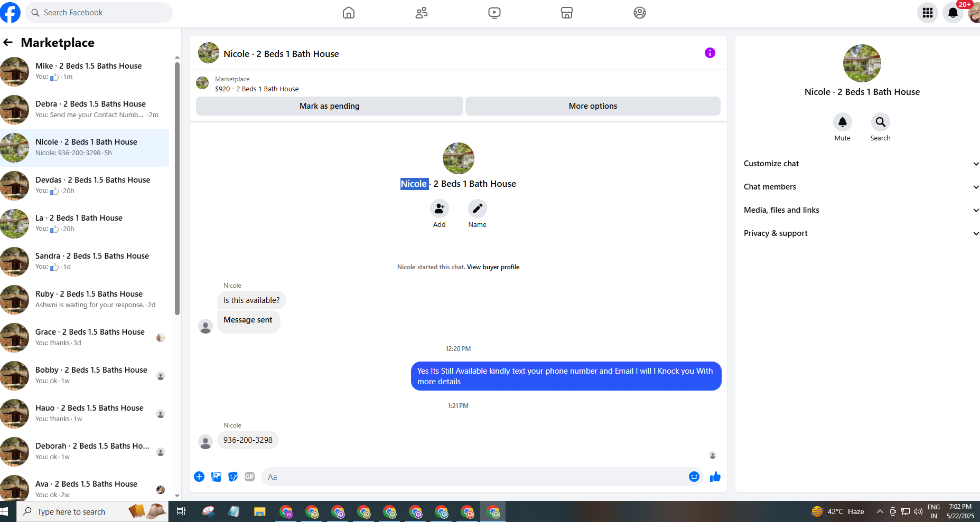Open the purple conversation information icon
The width and height of the screenshot is (980, 522).
710,53
